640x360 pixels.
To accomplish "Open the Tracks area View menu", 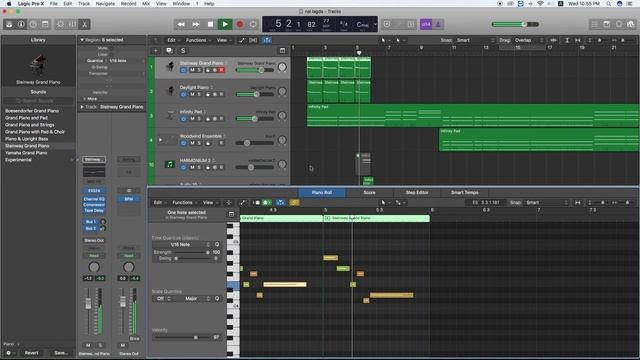I will pyautogui.click(x=223, y=40).
